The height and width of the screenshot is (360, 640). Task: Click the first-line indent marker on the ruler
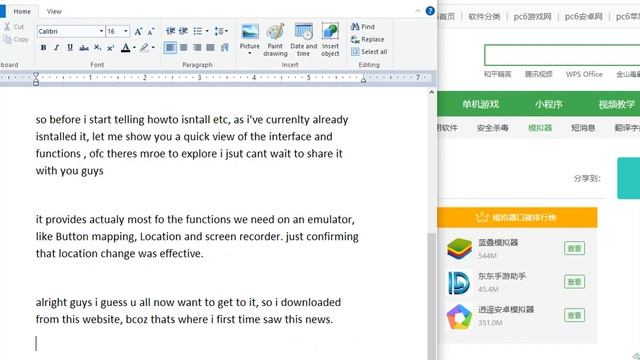(x=36, y=75)
